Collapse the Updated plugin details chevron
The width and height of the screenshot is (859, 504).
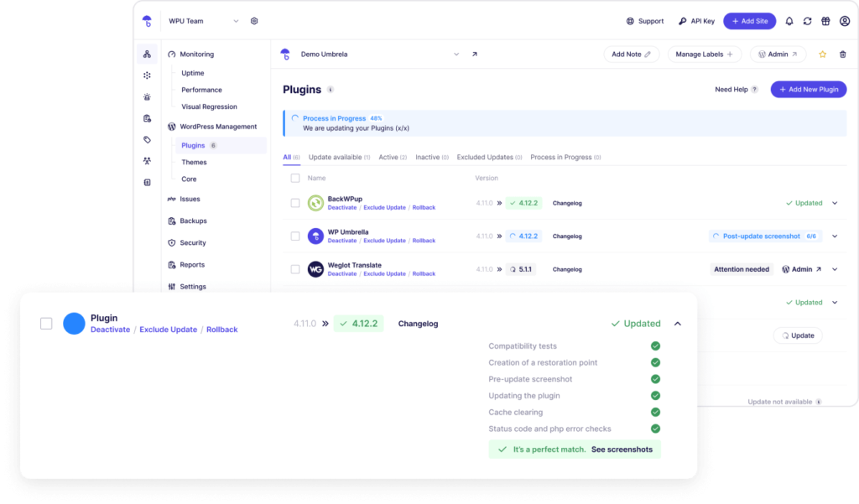coord(678,324)
